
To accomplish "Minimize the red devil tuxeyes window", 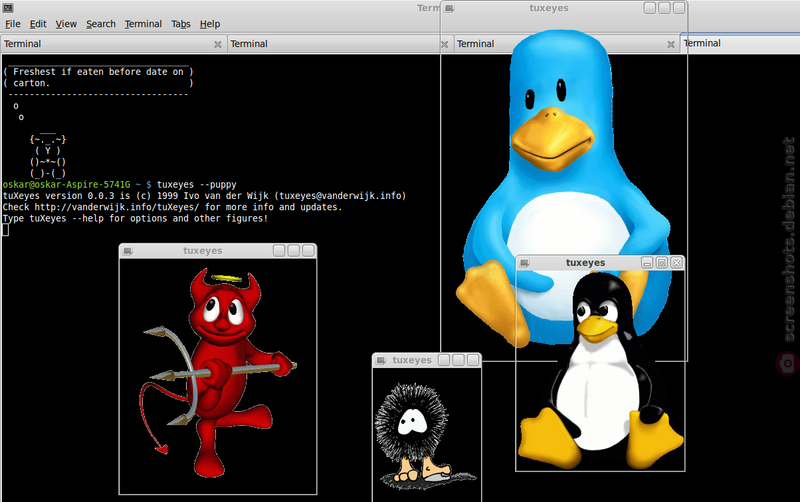I will point(279,250).
